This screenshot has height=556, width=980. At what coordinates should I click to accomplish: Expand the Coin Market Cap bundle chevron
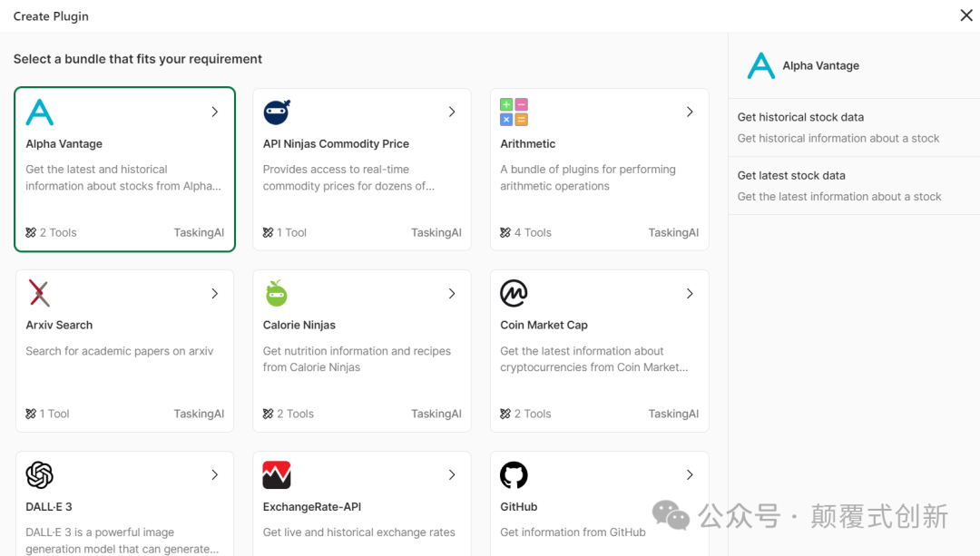[690, 294]
